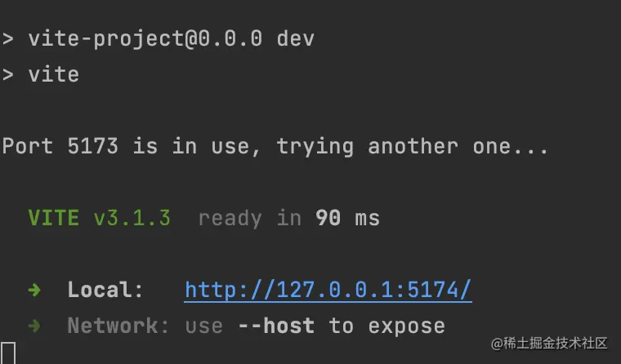Viewport: 621px width, 364px height.
Task: Click the terminal cursor block
Action: pyautogui.click(x=8, y=353)
